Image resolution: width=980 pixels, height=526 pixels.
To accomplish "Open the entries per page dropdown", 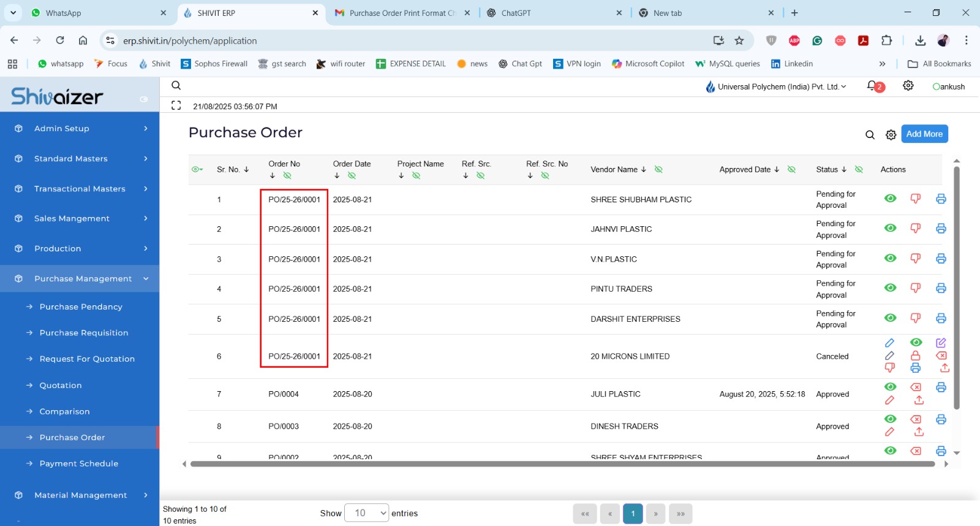I will [x=366, y=513].
